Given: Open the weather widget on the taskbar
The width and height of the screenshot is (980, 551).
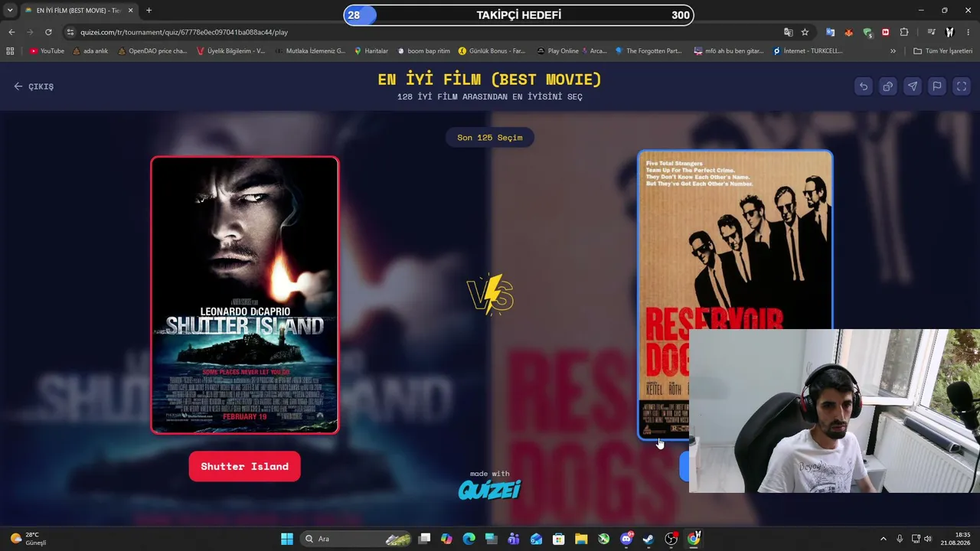Looking at the screenshot, I should tap(28, 539).
